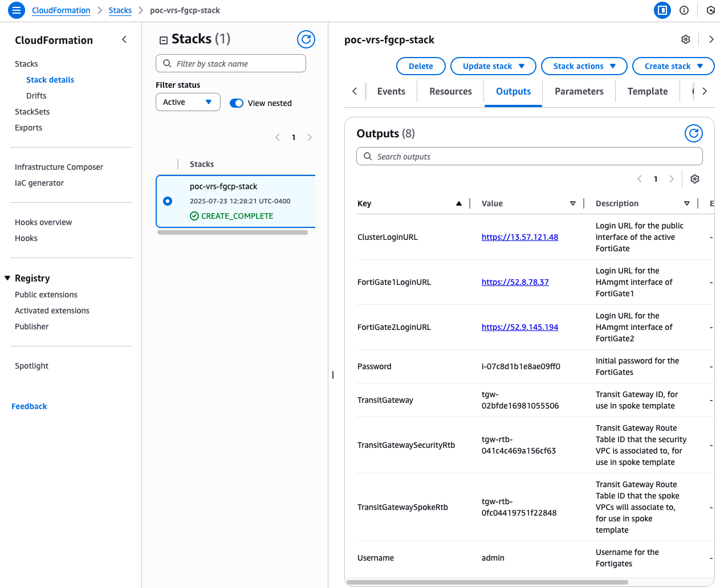Open Exports in side navigation

(x=29, y=128)
